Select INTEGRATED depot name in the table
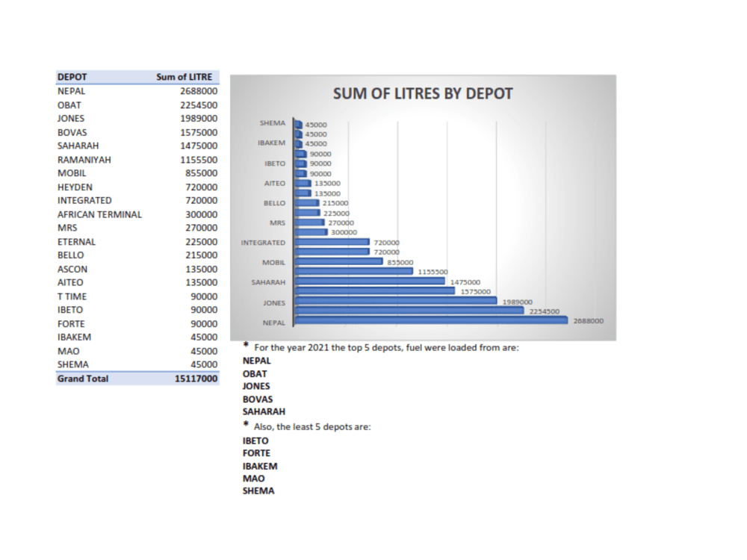 [85, 200]
